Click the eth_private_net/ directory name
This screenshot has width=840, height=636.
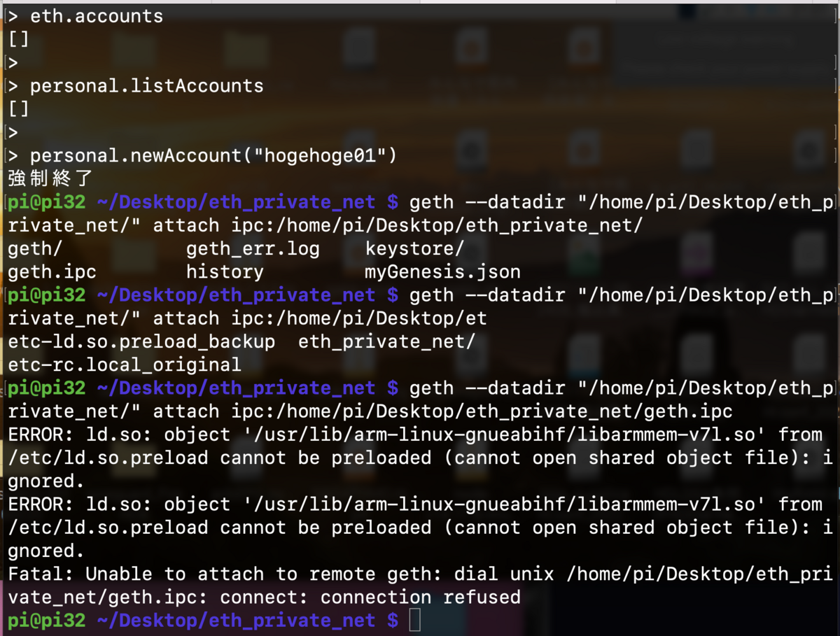pos(387,341)
